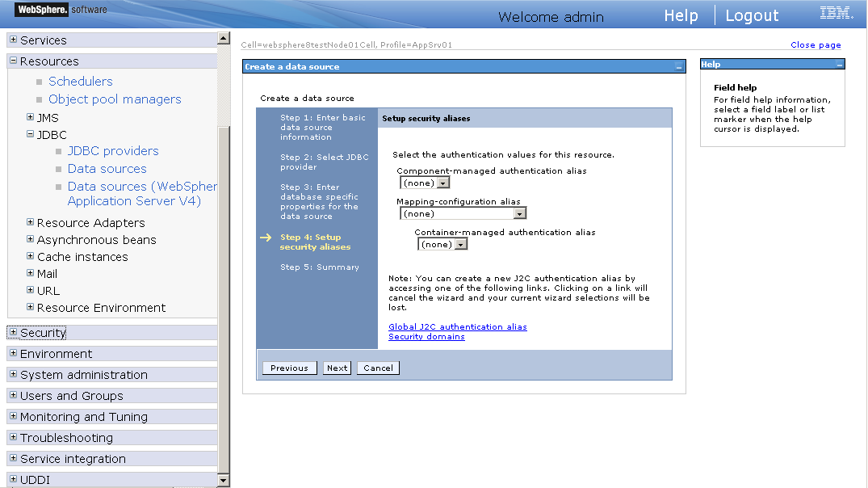Open JDBC providers link
Image resolution: width=868 pixels, height=488 pixels.
tap(113, 150)
